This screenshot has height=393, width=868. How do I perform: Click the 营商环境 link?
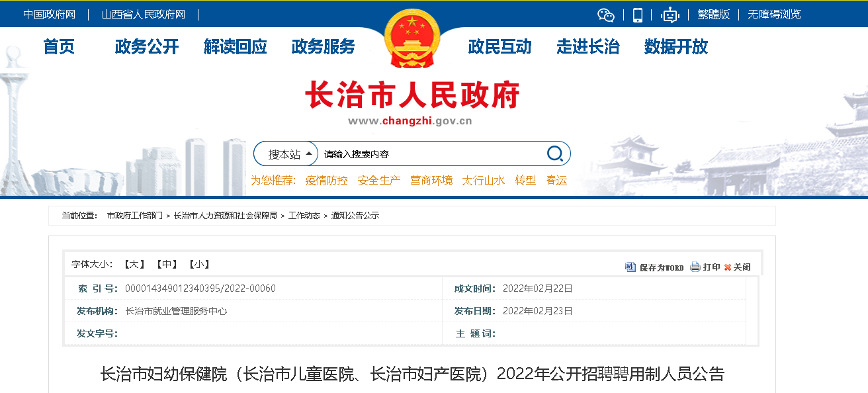(433, 179)
